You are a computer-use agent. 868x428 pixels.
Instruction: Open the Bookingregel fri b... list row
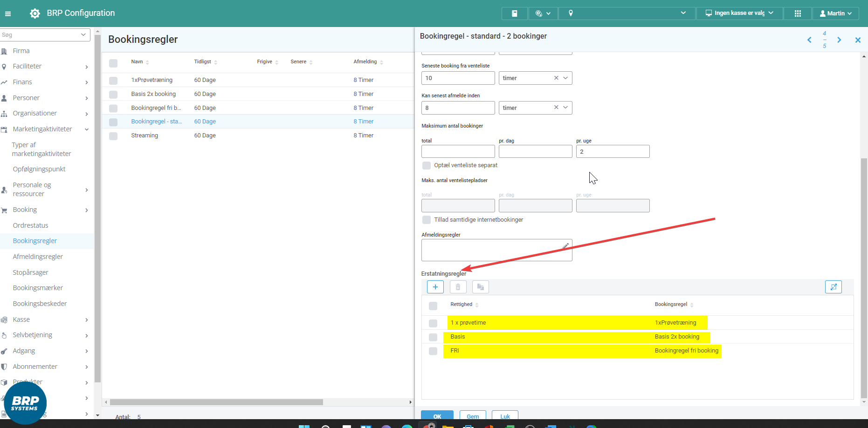258,108
